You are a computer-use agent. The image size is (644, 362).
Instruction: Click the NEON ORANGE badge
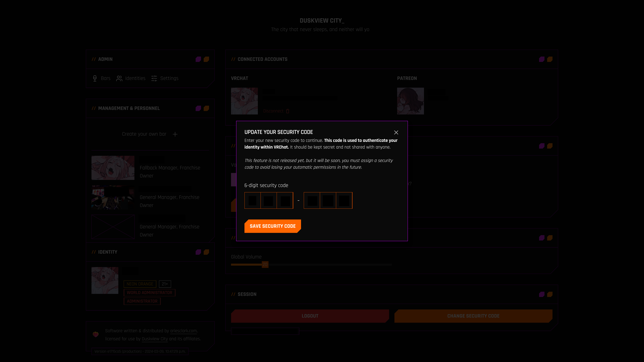[140, 284]
